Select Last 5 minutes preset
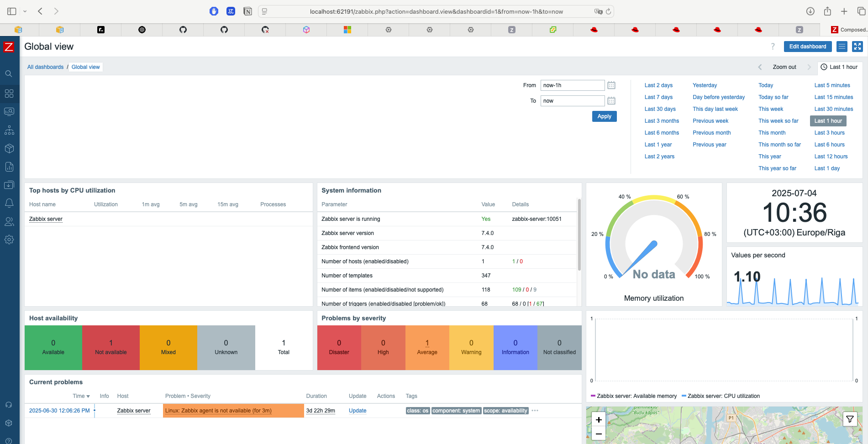This screenshot has width=868, height=444. [x=832, y=85]
